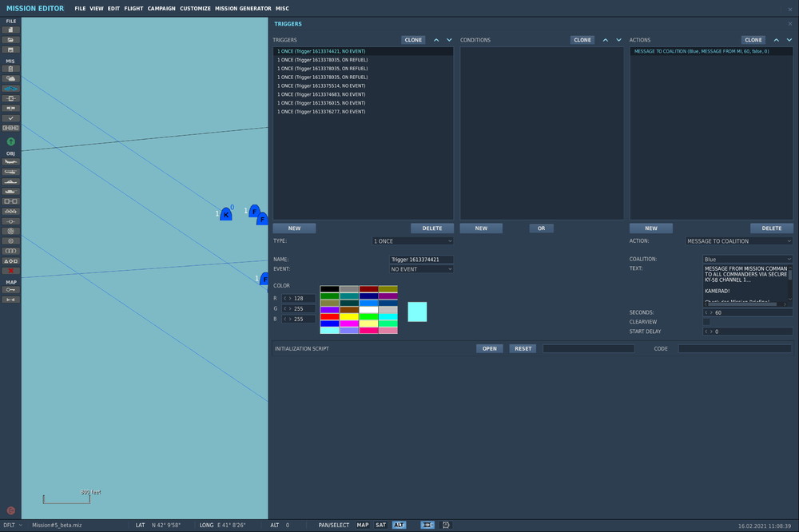Click the clock icon in status bar
This screenshot has height=532, width=799.
click(x=446, y=525)
